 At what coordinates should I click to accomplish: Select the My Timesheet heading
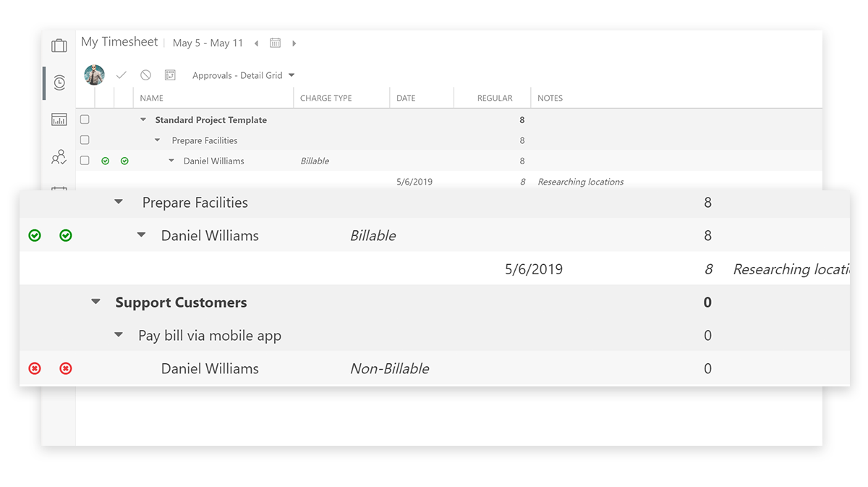119,41
